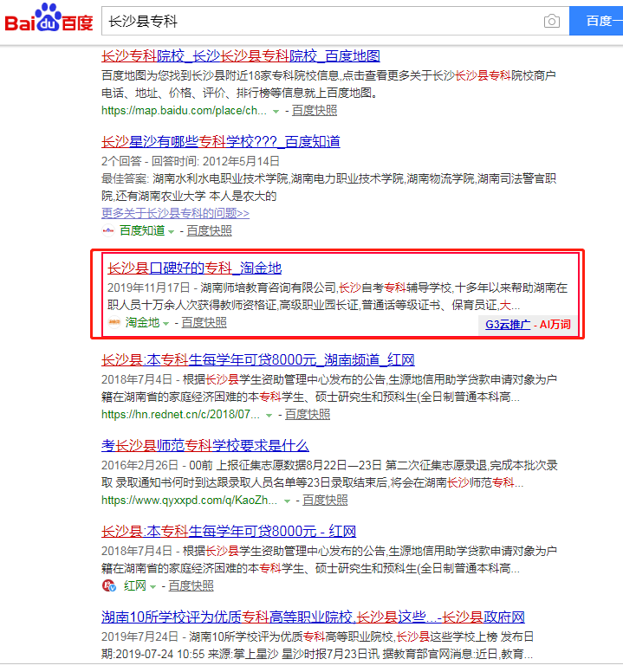623x672 pixels.
Task: Click the 2个回答 - 回答时间: 2012年5月14日 text
Action: click(191, 161)
